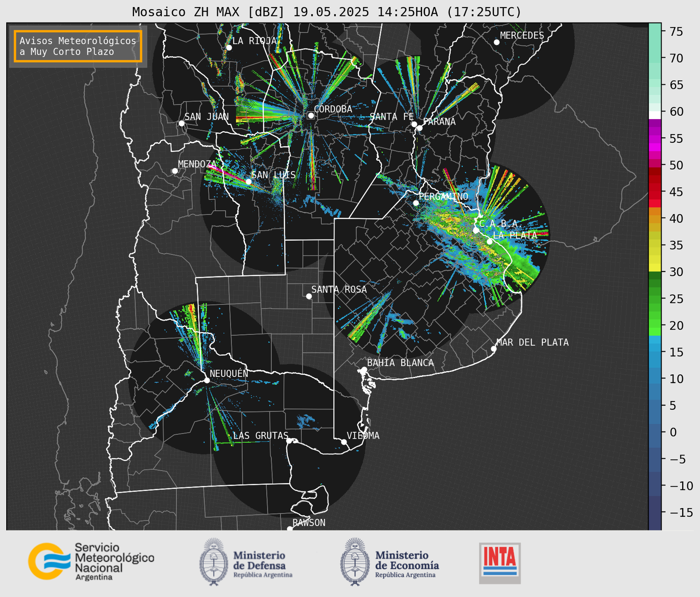
Task: Click the SANTA ROSA label text
Action: [x=339, y=289]
